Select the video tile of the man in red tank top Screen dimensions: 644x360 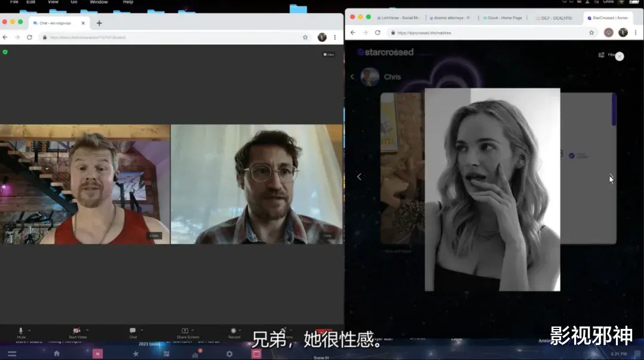point(85,184)
